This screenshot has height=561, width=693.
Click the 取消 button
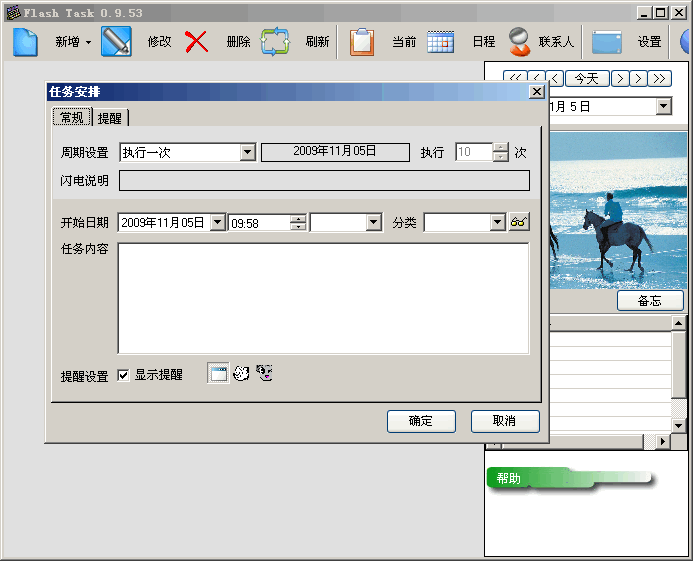505,421
